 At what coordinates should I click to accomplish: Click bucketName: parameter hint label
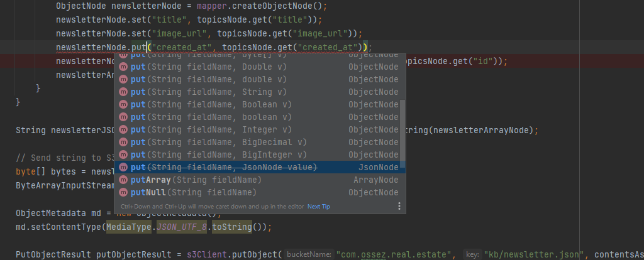click(x=308, y=255)
